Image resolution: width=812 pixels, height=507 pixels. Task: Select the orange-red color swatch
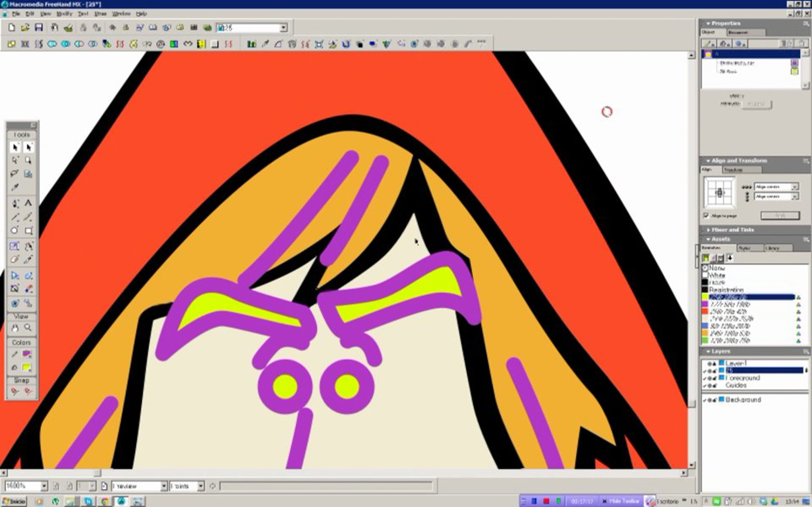coord(705,311)
